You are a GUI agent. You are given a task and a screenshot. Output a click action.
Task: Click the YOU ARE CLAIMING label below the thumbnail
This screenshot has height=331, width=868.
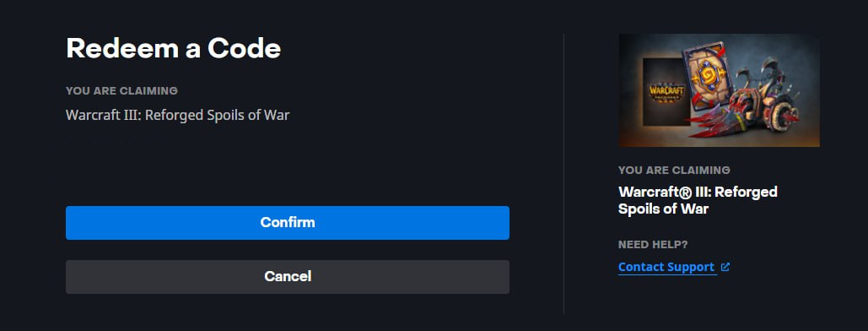click(x=674, y=171)
